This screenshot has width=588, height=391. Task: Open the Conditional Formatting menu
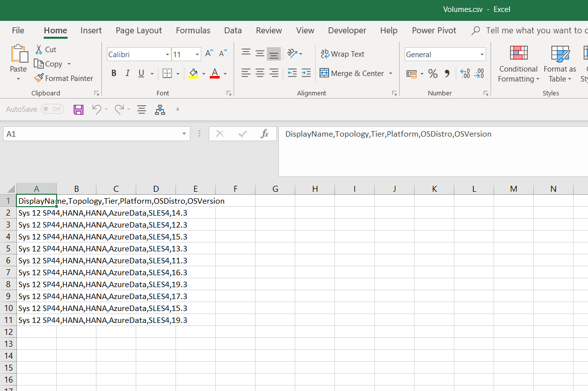point(518,65)
